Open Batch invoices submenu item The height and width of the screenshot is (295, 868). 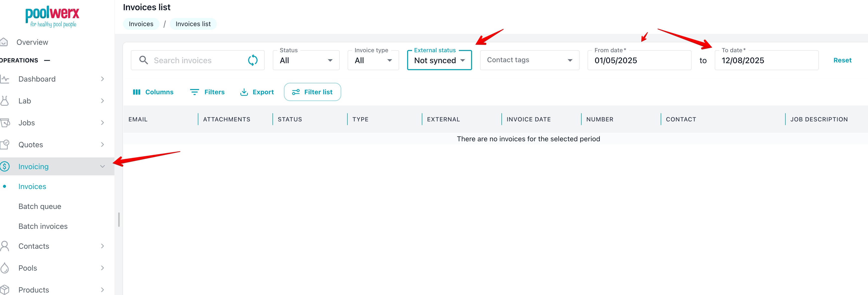pos(43,226)
